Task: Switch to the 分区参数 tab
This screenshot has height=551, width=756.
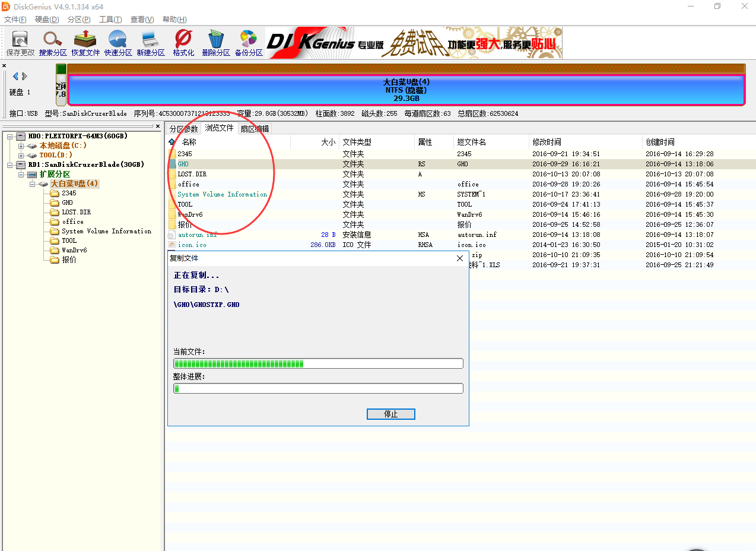Action: pos(183,129)
